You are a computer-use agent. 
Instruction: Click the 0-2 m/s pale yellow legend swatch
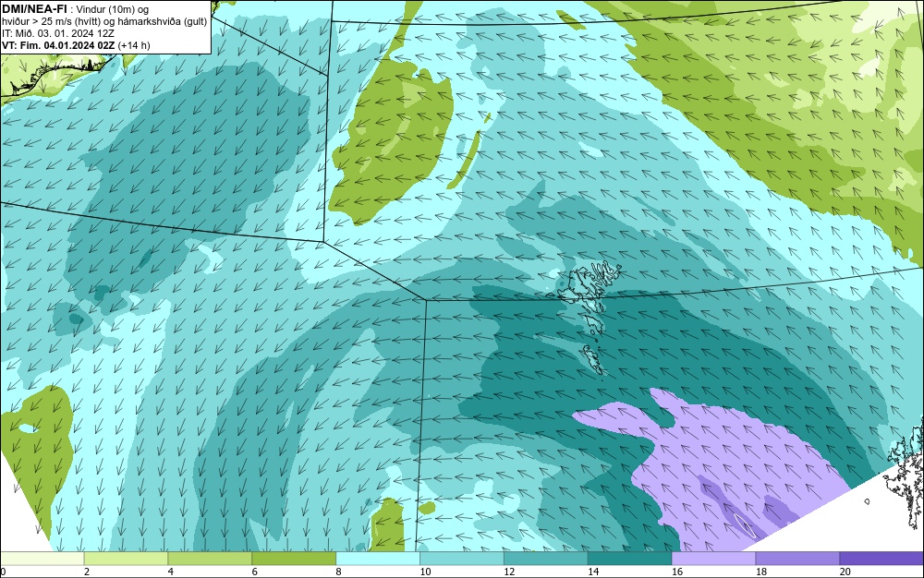coord(42,559)
